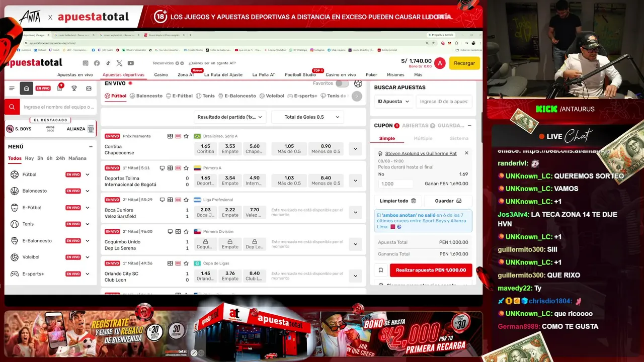644x362 pixels.
Task: Open the Apuestas en vivo navigation item
Action: (x=75, y=75)
